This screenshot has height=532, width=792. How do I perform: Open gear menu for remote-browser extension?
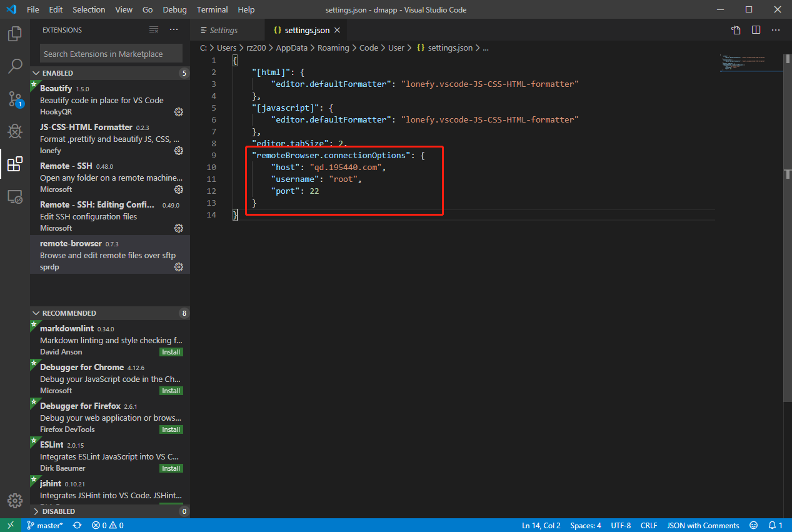point(179,267)
